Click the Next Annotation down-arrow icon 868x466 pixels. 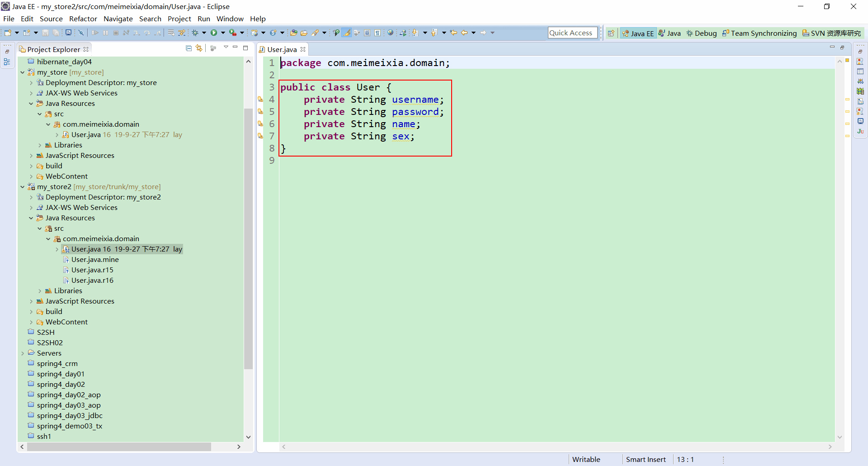click(415, 33)
